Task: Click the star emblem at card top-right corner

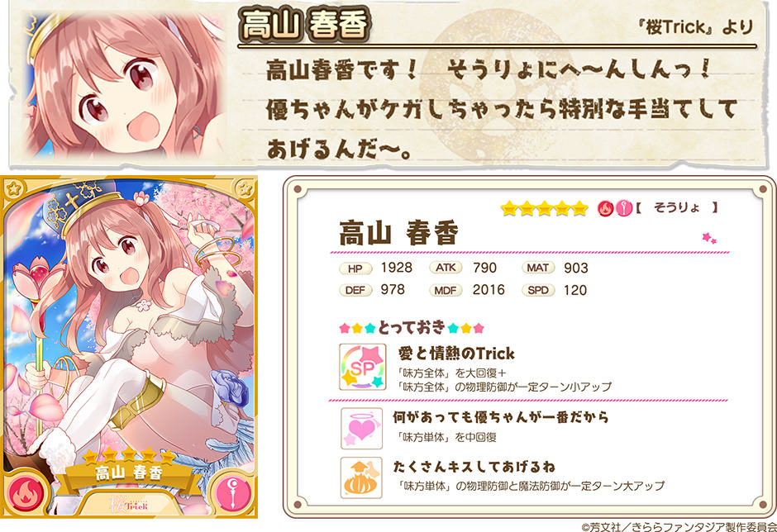Action: (244, 188)
